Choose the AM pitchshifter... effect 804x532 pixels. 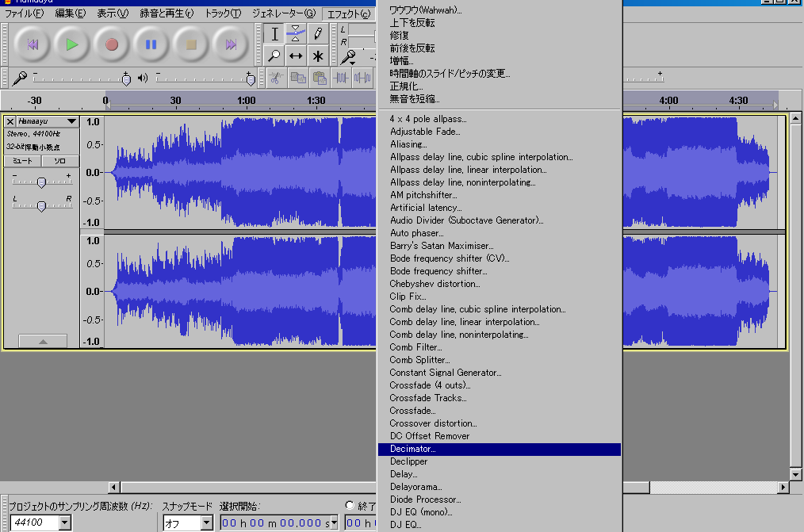point(500,195)
